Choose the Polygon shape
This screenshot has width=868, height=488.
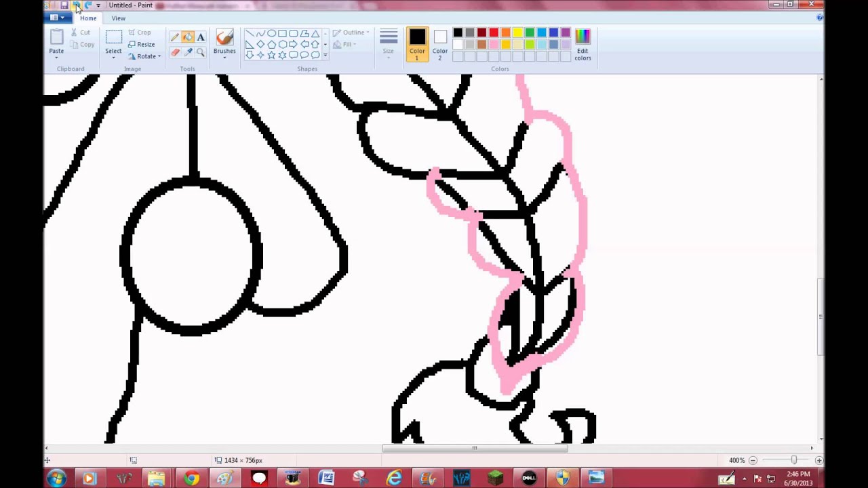pos(304,33)
